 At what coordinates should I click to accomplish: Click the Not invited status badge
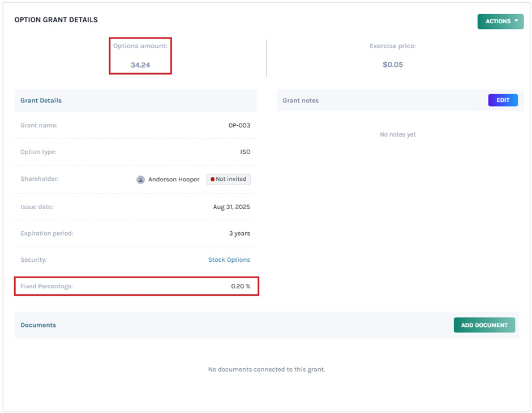tap(229, 179)
